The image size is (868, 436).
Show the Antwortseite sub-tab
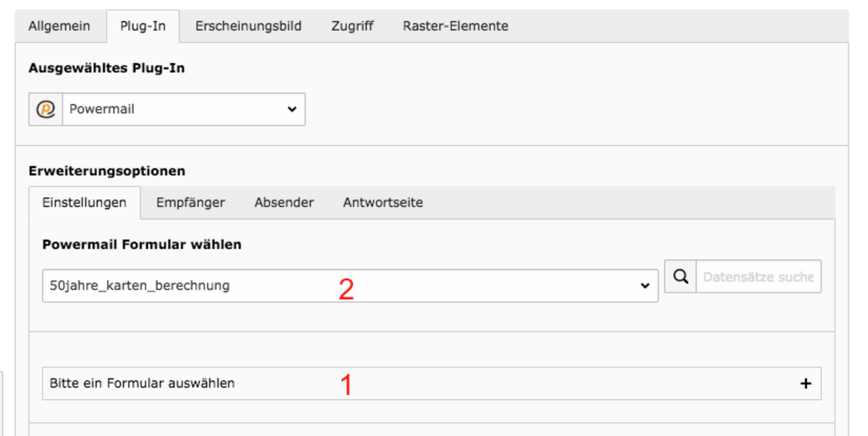tap(383, 202)
